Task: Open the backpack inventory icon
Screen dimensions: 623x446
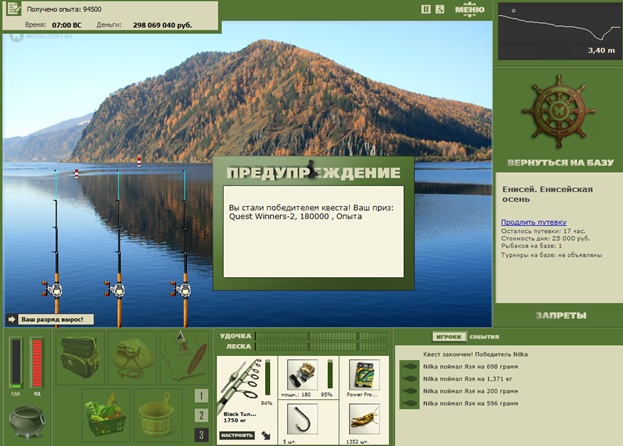Action: click(79, 358)
